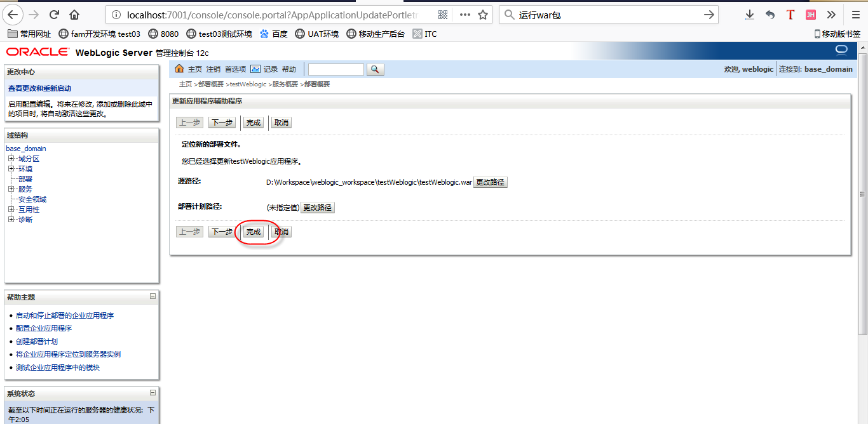Viewport: 868px width, 424px height.
Task: Click the magnifier search button in console
Action: click(x=376, y=69)
